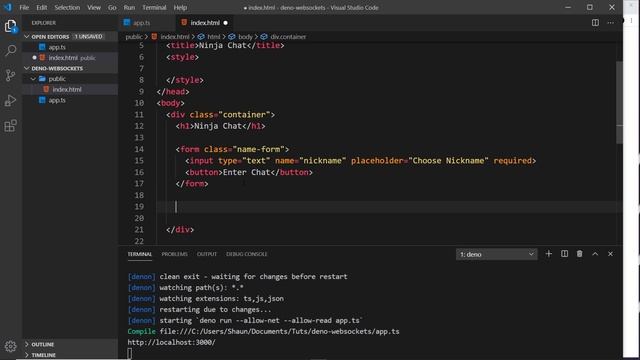Switch to the Debug Console tab
The image size is (640, 360).
coord(247,254)
